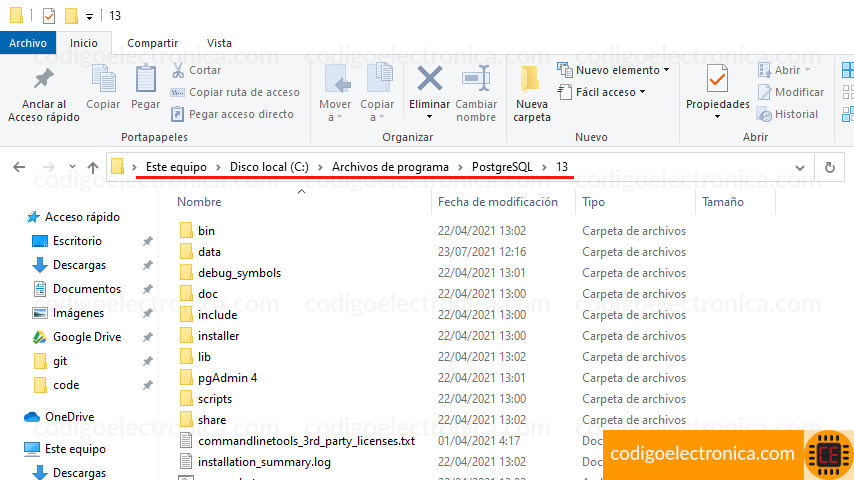Click the Propiedades checkmark icon
The image size is (854, 480).
coord(717,80)
